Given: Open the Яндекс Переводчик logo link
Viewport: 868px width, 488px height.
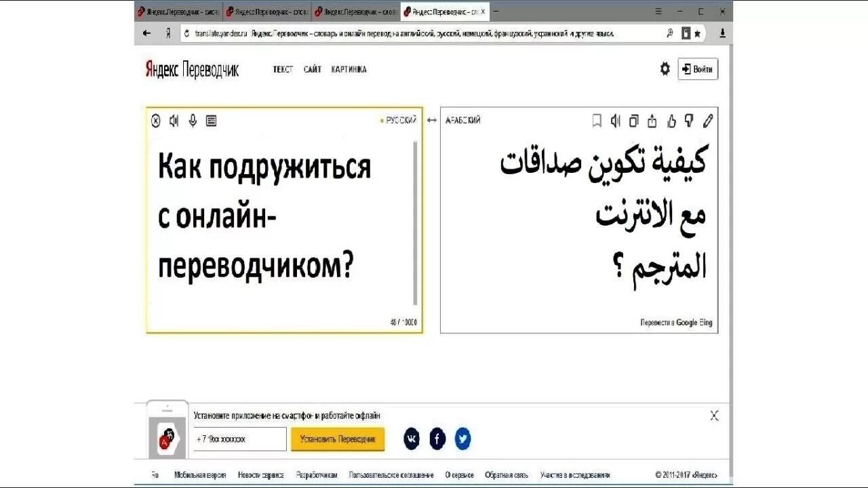Looking at the screenshot, I should pyautogui.click(x=192, y=69).
